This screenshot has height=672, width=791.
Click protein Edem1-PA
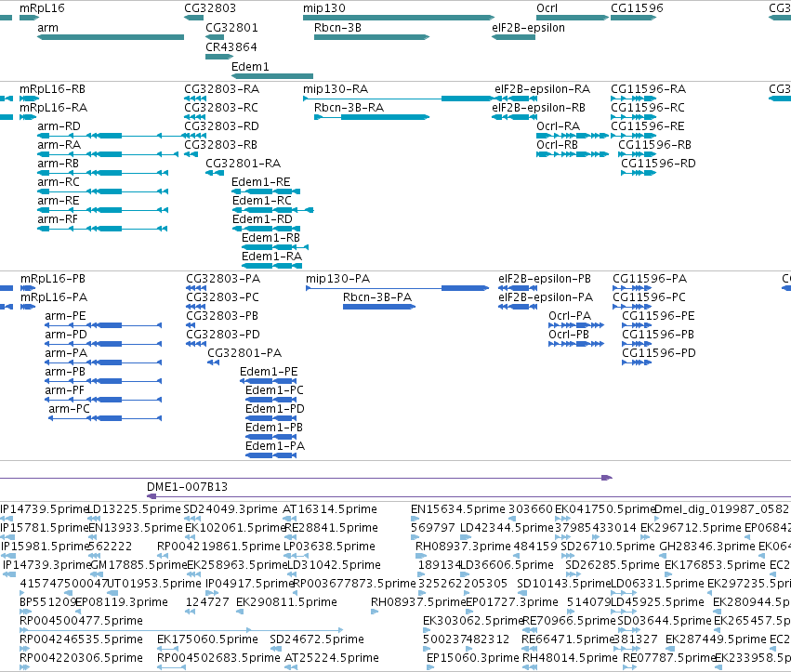(270, 455)
